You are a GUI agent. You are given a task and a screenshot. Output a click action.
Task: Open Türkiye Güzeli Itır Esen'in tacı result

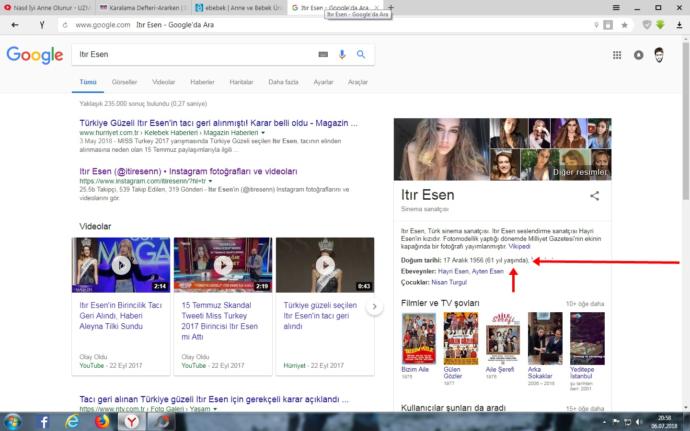click(218, 123)
